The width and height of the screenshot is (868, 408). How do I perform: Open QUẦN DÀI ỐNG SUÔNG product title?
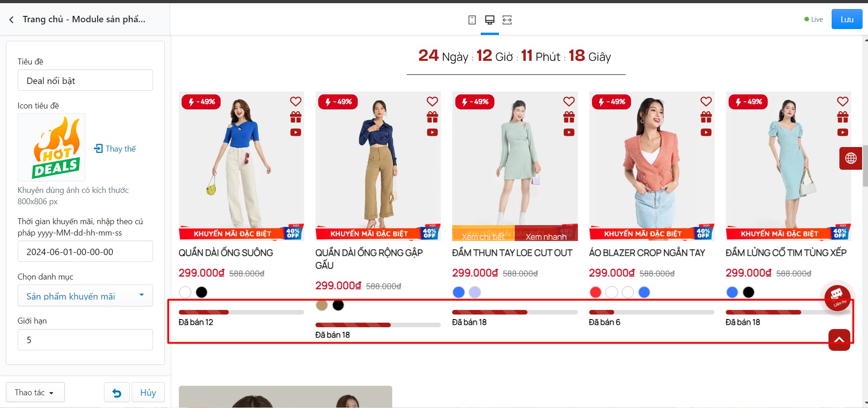(226, 253)
